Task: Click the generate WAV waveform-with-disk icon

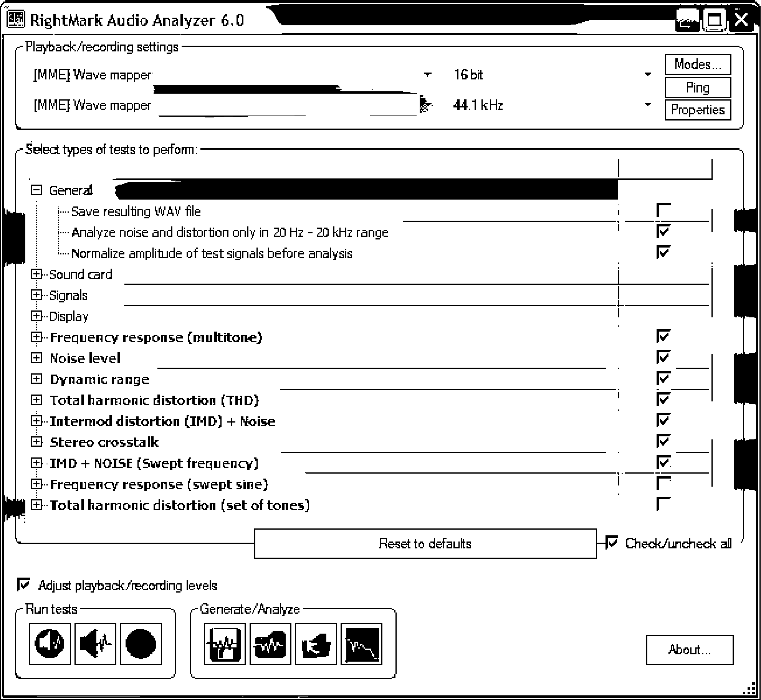Action: [x=225, y=644]
